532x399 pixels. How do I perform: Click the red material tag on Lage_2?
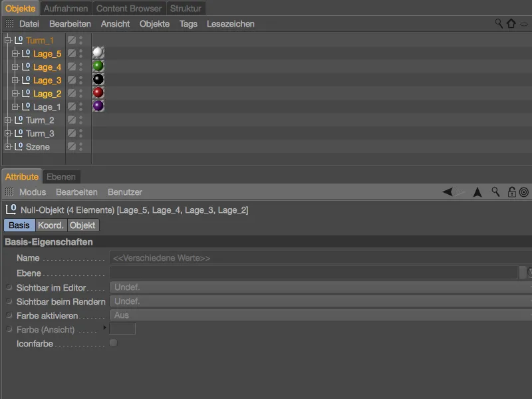click(x=98, y=92)
